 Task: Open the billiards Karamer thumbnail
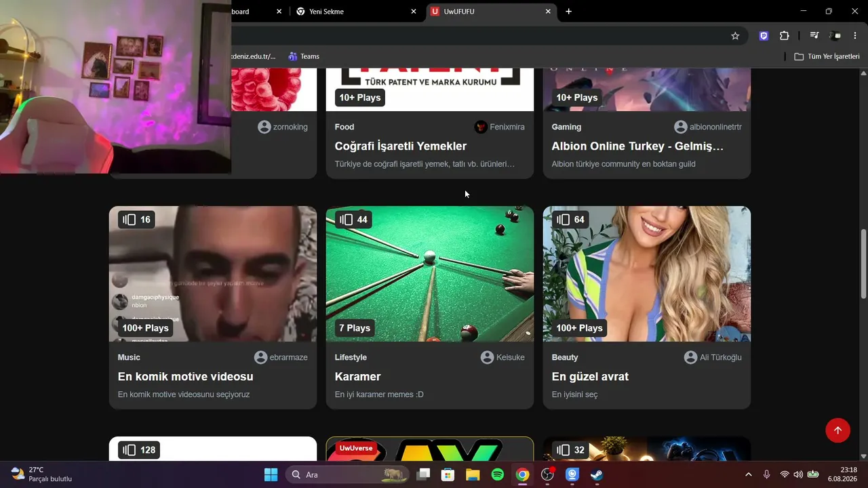point(430,274)
